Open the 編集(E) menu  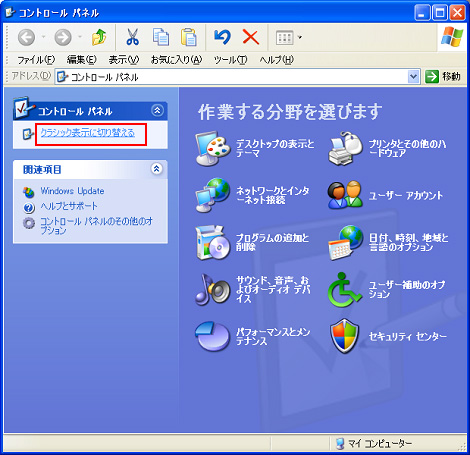(81, 60)
